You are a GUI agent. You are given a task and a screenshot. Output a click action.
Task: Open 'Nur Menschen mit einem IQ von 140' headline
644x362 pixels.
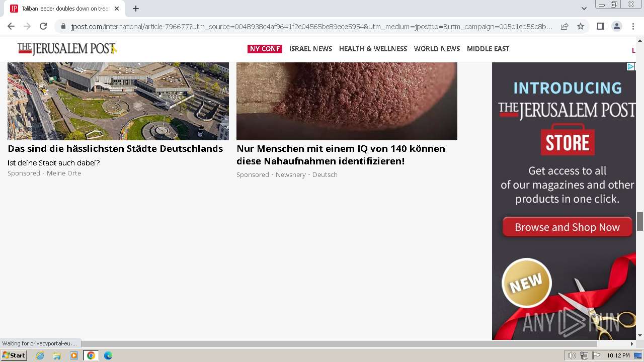[341, 155]
